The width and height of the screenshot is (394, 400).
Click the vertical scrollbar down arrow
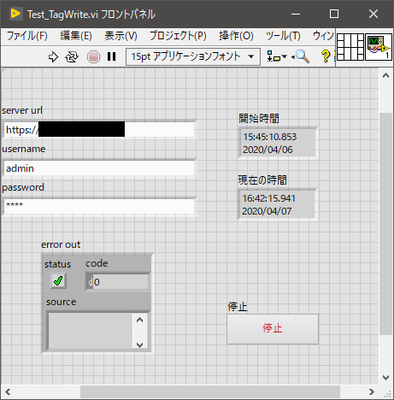click(386, 378)
